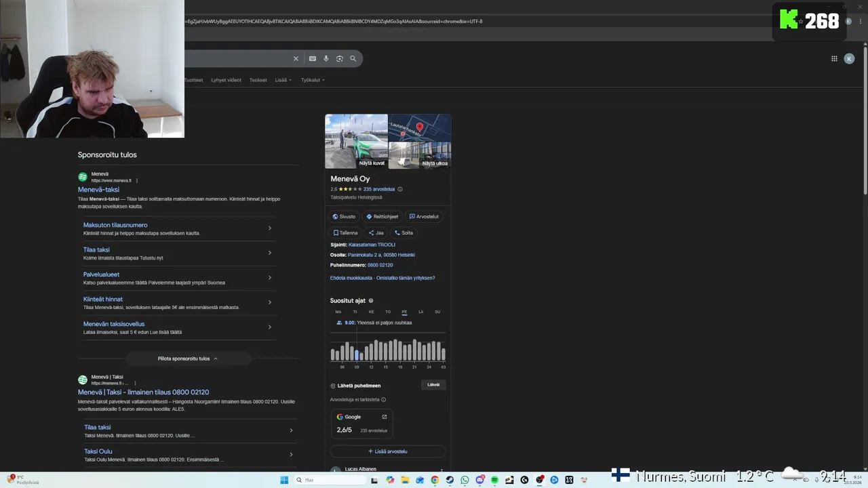Click the Omistatko tämän yrityksen? link
This screenshot has height=488, width=868.
tap(406, 278)
